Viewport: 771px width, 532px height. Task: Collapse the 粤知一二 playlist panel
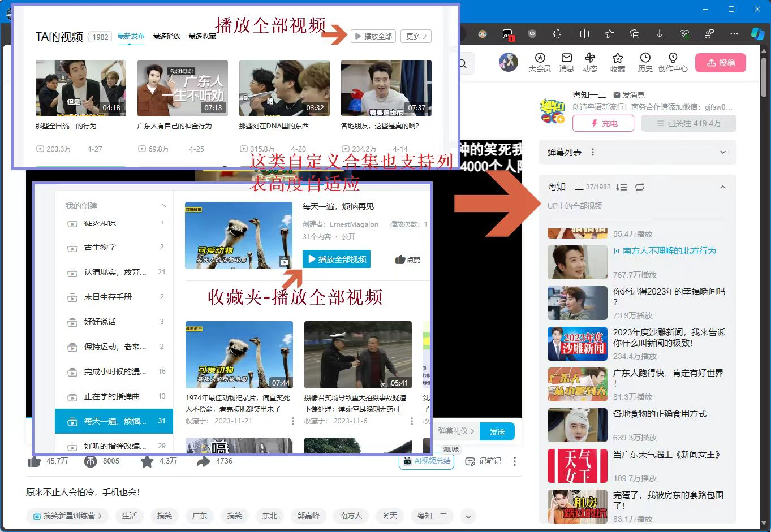point(722,187)
